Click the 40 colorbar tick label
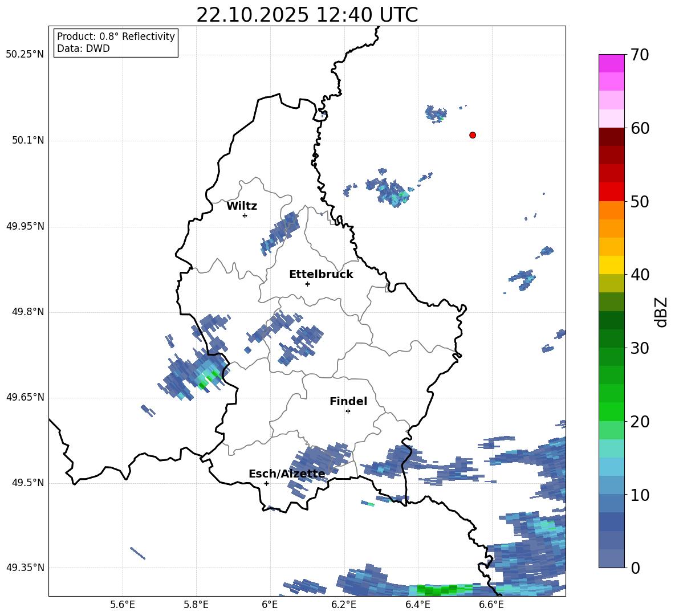This screenshot has height=616, width=675. [x=640, y=275]
